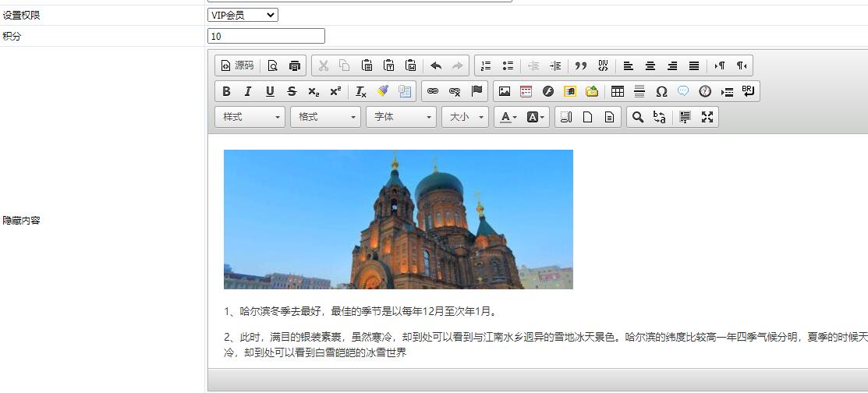The width and height of the screenshot is (868, 393).
Task: Click the 源码 source code button
Action: [237, 65]
